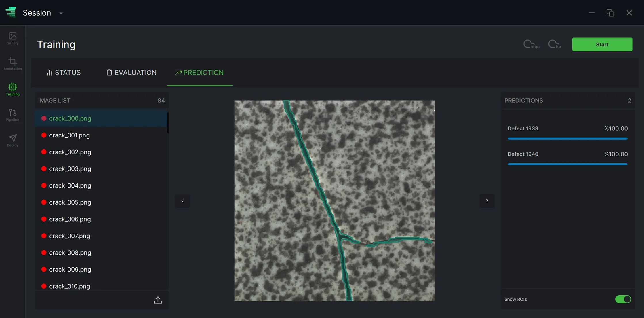Click the green Start button

coord(602,44)
